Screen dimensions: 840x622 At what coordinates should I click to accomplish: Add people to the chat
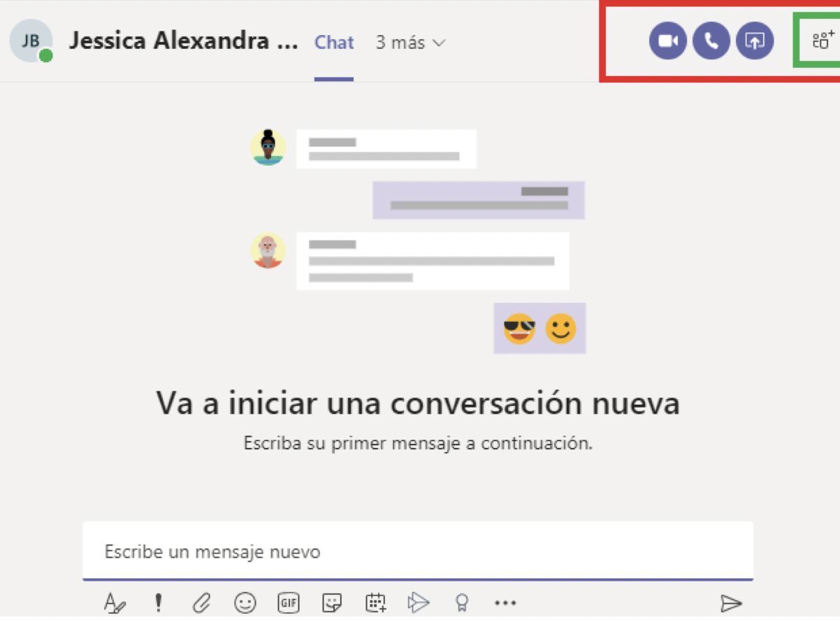[x=823, y=40]
